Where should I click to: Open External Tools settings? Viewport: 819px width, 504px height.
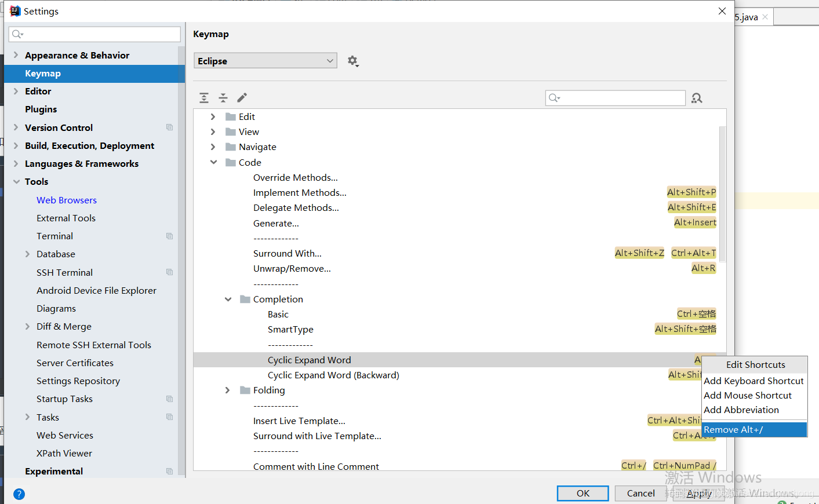coord(66,218)
